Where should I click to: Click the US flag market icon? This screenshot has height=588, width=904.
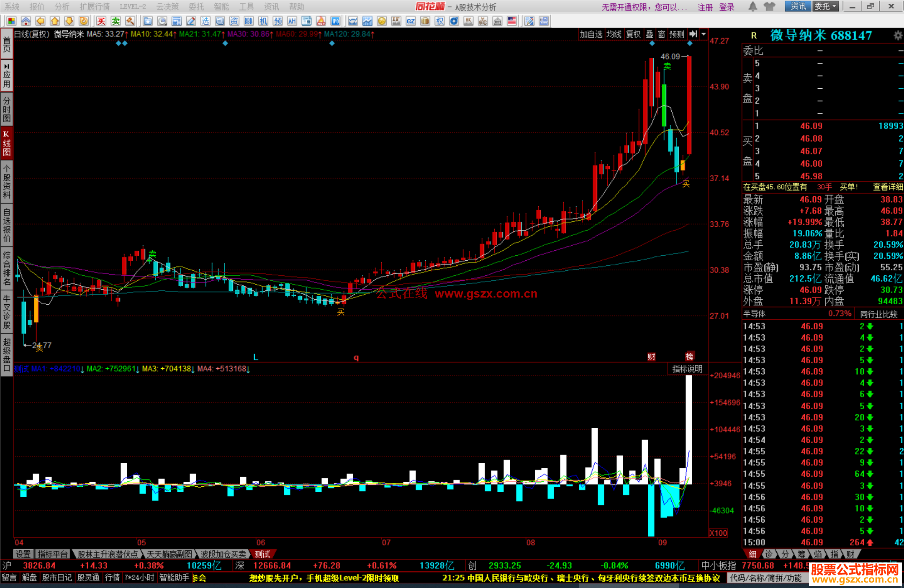tap(511, 21)
